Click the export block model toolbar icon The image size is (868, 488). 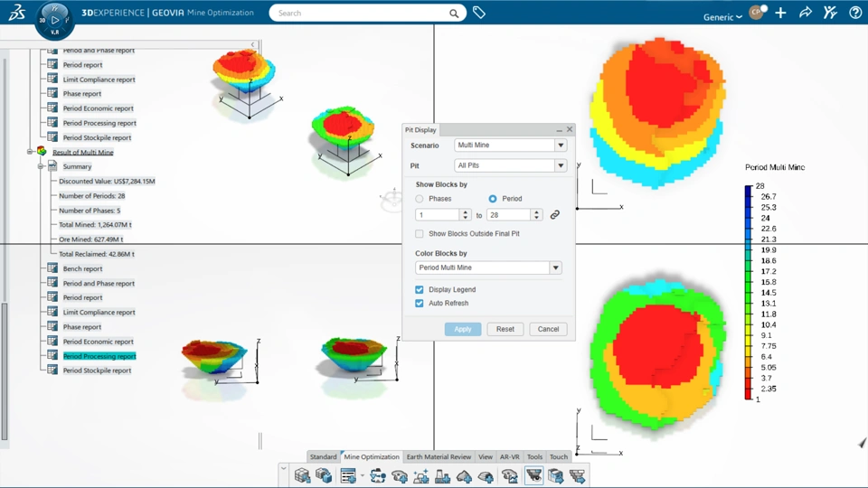coord(555,475)
